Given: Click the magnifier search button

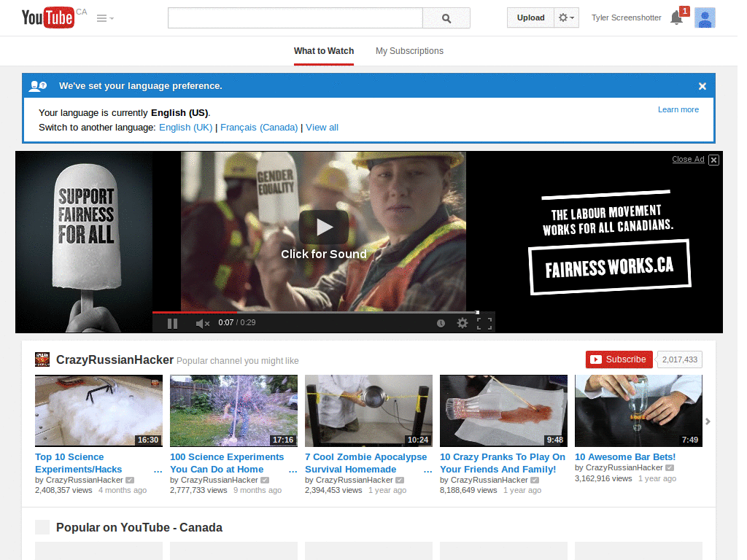Looking at the screenshot, I should (446, 18).
